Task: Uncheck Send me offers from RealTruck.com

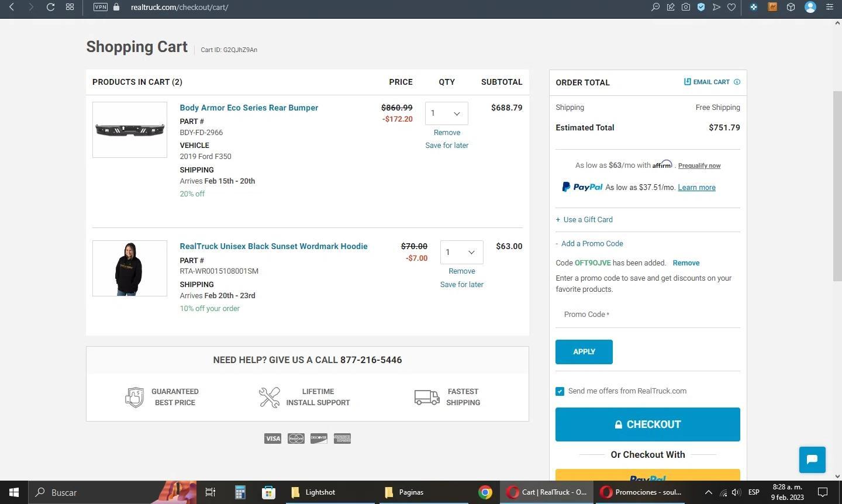Action: pyautogui.click(x=560, y=391)
